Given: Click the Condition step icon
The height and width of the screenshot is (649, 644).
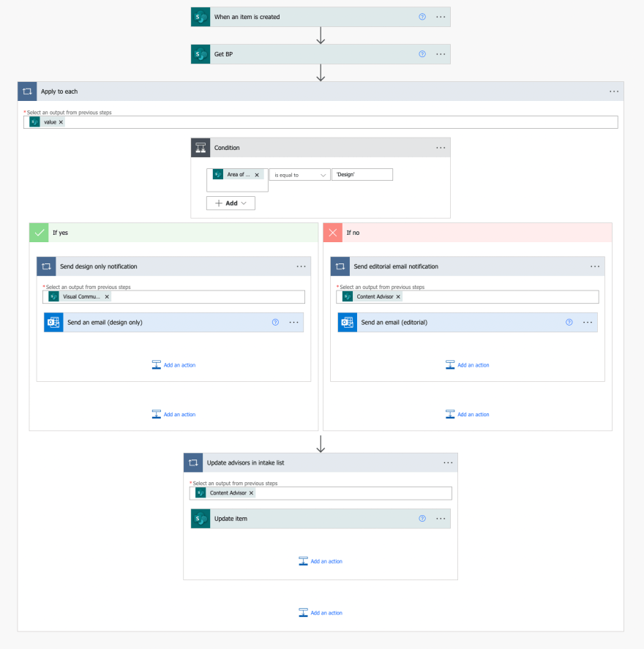Looking at the screenshot, I should [201, 148].
